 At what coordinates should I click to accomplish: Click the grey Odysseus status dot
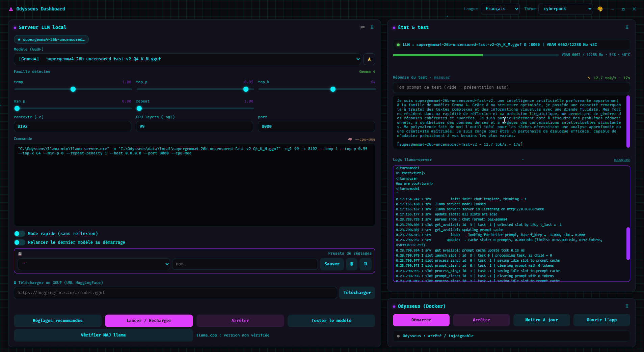click(x=398, y=336)
